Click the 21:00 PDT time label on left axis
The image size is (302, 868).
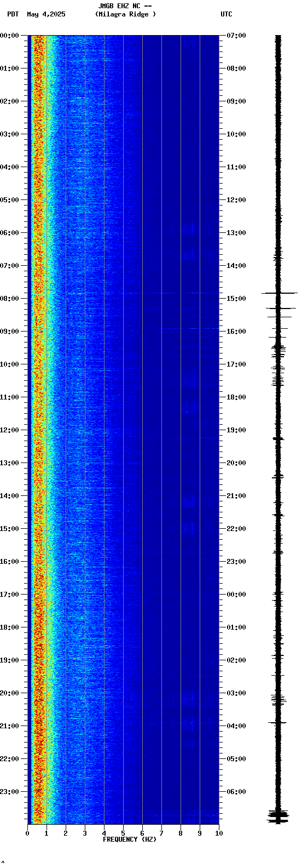click(9, 726)
